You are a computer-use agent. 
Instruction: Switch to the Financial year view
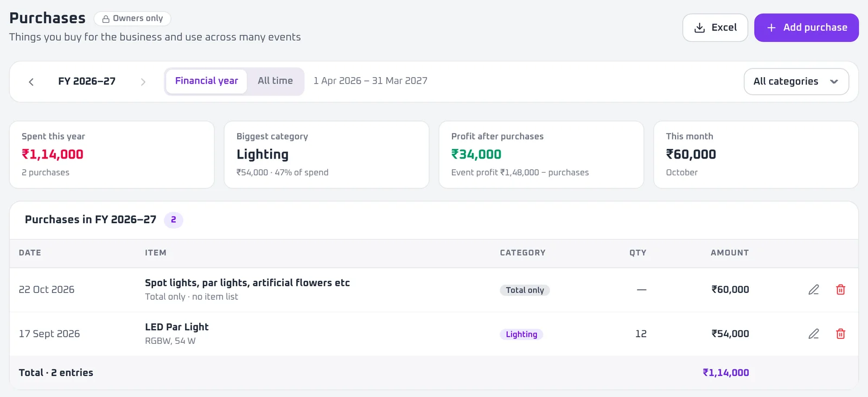[x=206, y=81]
